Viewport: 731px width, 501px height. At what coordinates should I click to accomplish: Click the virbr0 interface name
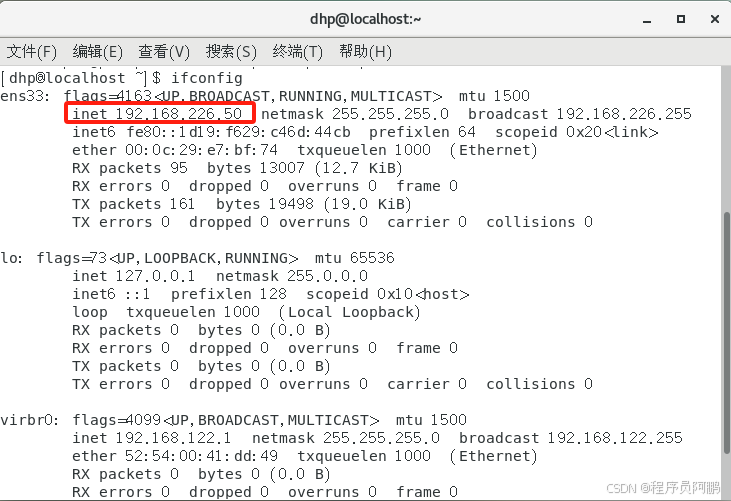coord(27,420)
